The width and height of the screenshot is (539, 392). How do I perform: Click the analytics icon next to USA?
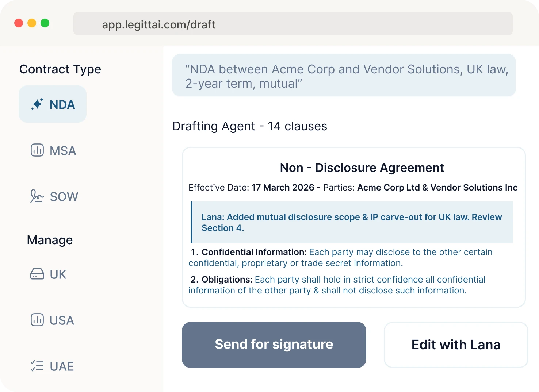point(37,320)
